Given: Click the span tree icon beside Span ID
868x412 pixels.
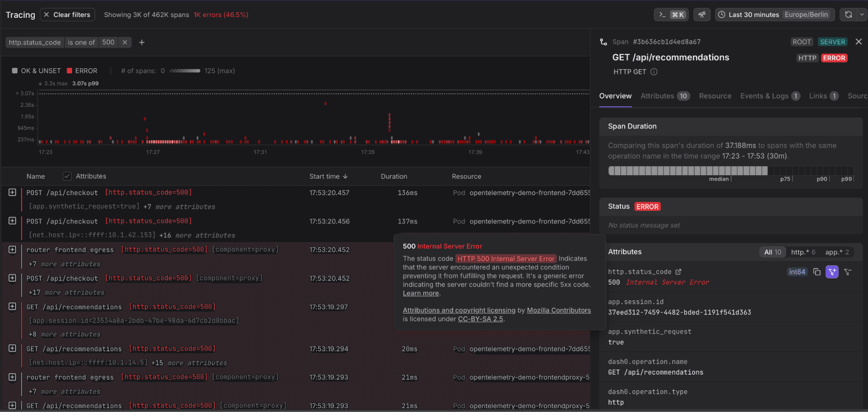Looking at the screenshot, I should (x=604, y=42).
